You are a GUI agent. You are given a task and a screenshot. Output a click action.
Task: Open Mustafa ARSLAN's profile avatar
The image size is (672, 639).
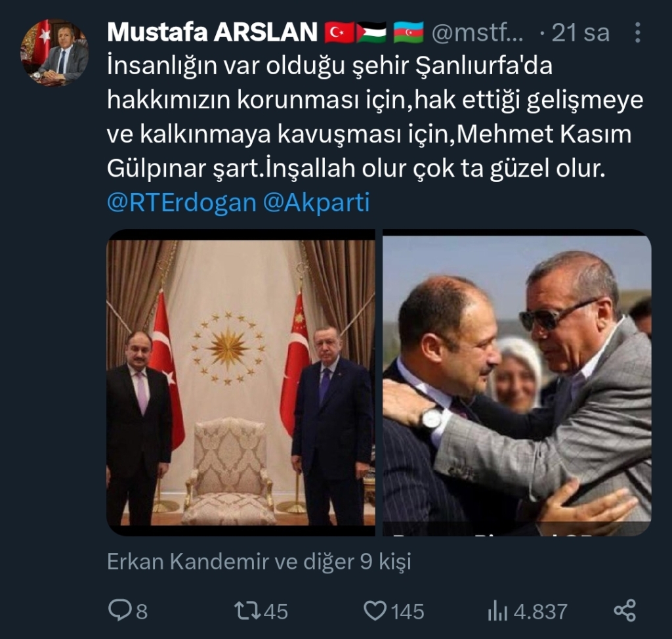coord(54,53)
